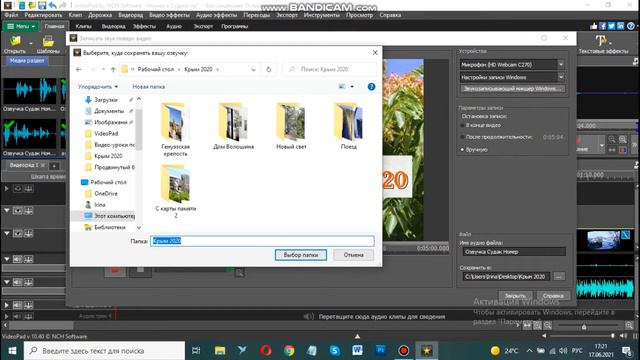Screen dimensions: 640x360
Task: Open File Explorer from taskbar
Action: click(x=220, y=351)
